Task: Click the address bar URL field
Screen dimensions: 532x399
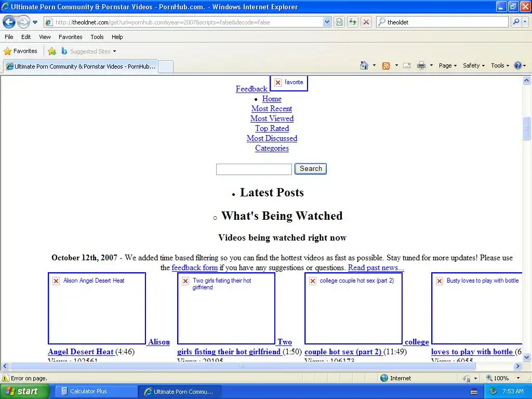Action: (x=187, y=22)
